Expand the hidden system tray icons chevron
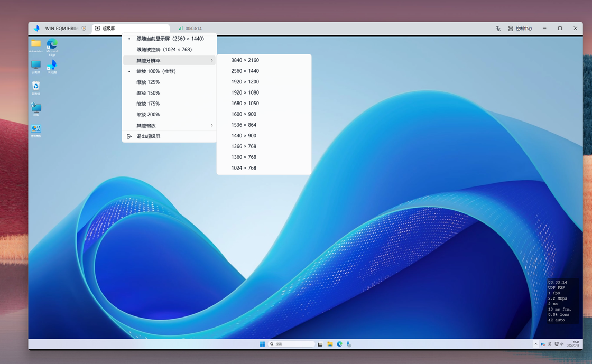This screenshot has height=364, width=592. (x=535, y=344)
